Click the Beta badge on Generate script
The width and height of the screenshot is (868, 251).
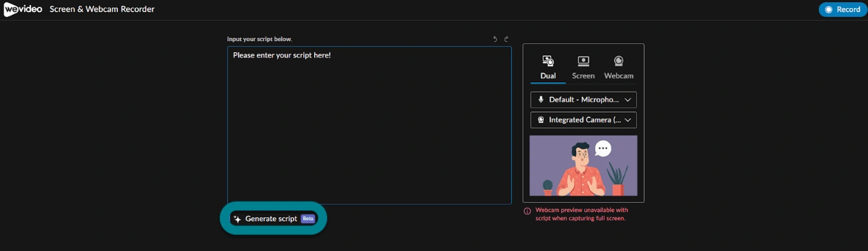click(308, 219)
